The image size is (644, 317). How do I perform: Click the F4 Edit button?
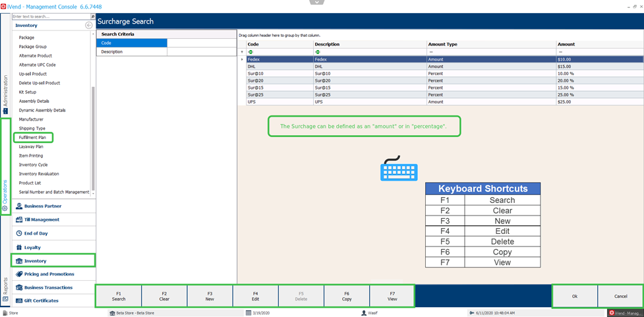click(256, 296)
